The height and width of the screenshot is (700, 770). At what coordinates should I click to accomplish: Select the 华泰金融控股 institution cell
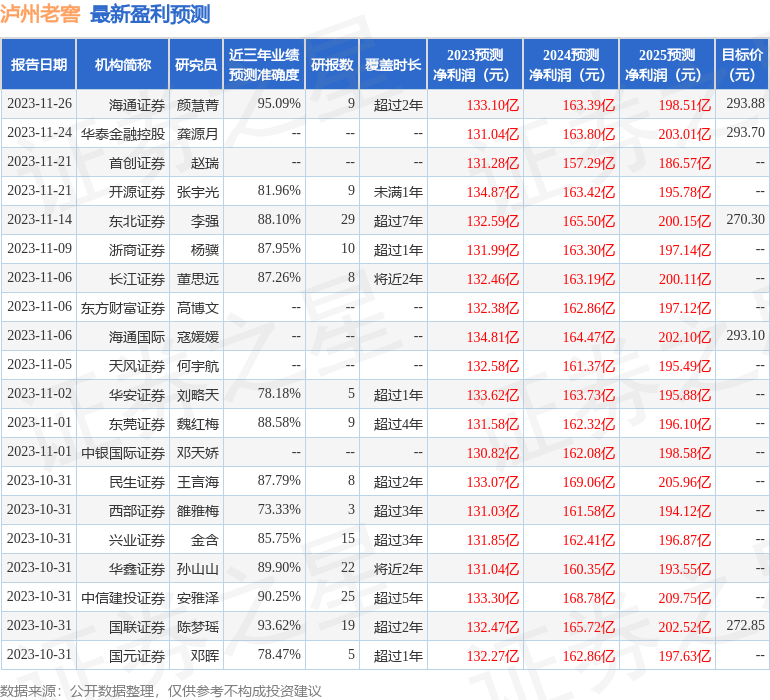click(123, 134)
